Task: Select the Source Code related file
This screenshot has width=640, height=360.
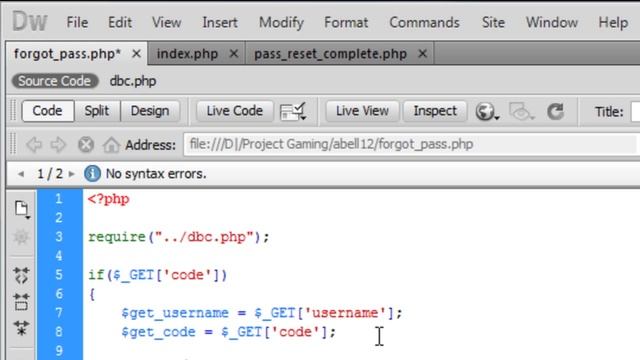Action: (x=55, y=81)
